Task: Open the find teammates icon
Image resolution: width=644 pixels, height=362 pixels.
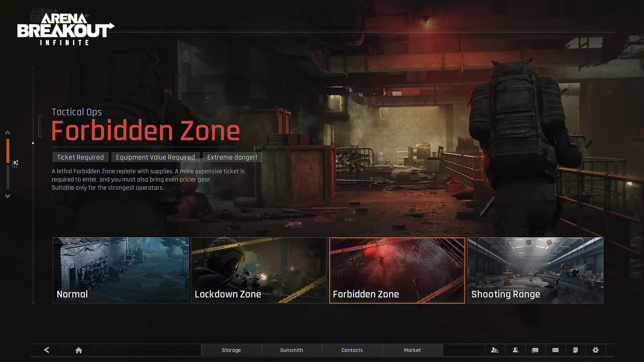Action: pyautogui.click(x=495, y=350)
